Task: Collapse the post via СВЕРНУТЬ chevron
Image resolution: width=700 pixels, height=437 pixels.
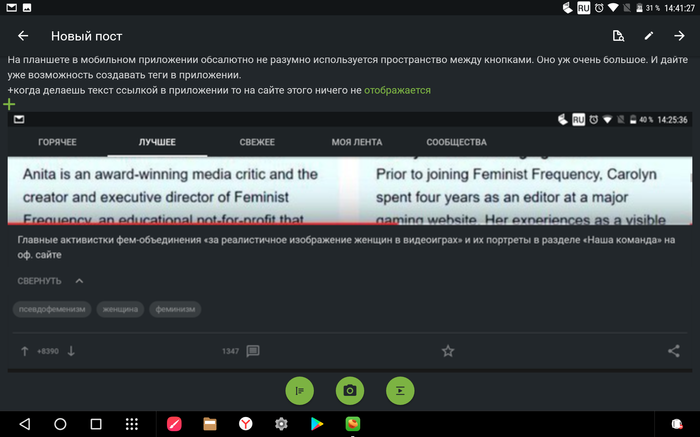Action: [x=79, y=281]
